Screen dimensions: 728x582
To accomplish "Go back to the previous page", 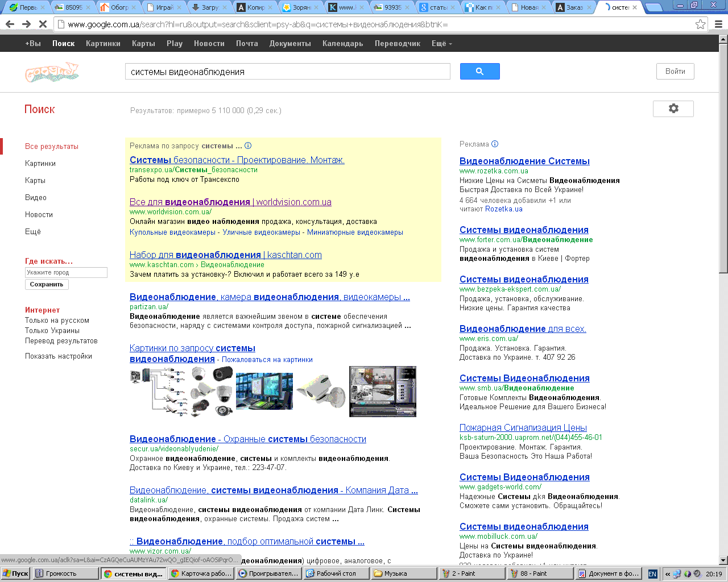I will coord(10,24).
